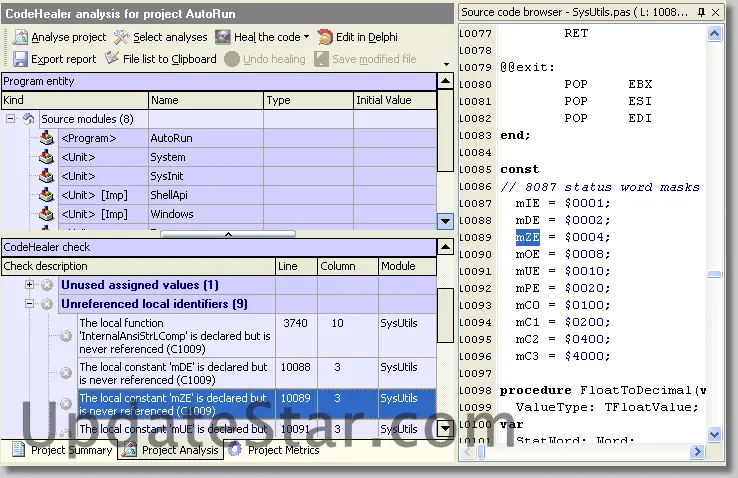Toggle check circle for Unreferenced local identifiers

47,304
